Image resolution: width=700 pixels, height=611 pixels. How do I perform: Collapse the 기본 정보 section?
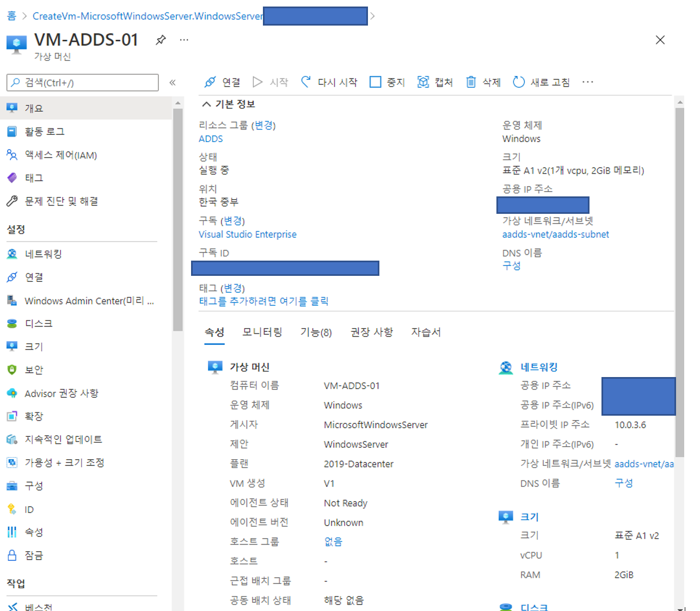(207, 104)
